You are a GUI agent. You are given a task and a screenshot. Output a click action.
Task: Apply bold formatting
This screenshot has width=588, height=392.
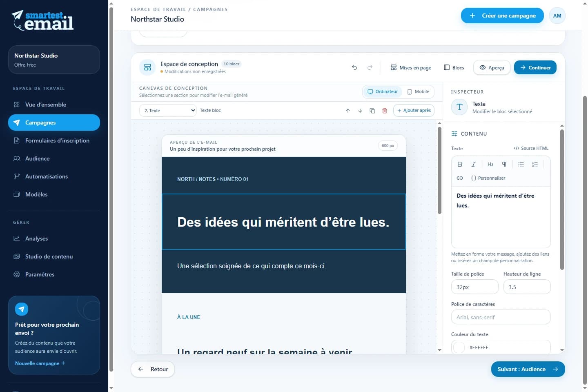tap(460, 164)
